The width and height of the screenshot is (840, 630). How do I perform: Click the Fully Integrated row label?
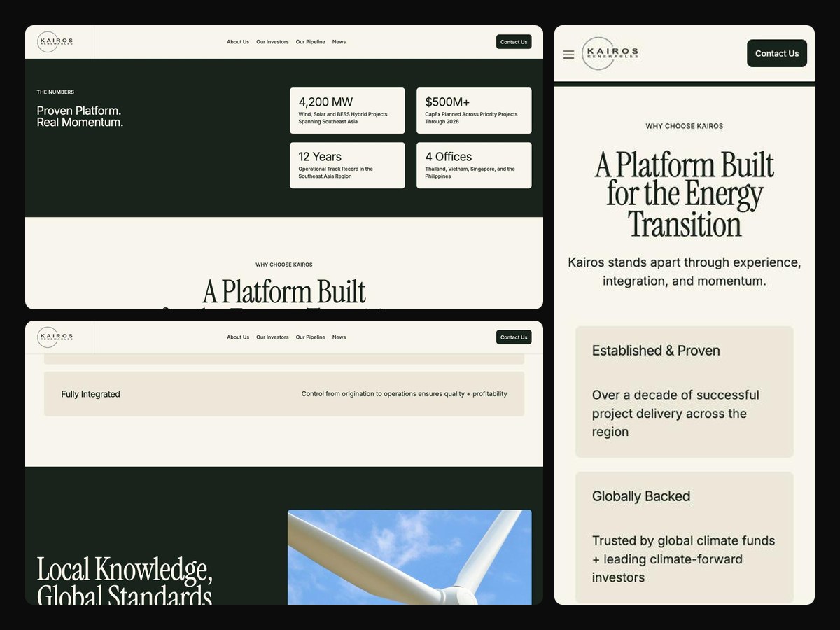(90, 394)
